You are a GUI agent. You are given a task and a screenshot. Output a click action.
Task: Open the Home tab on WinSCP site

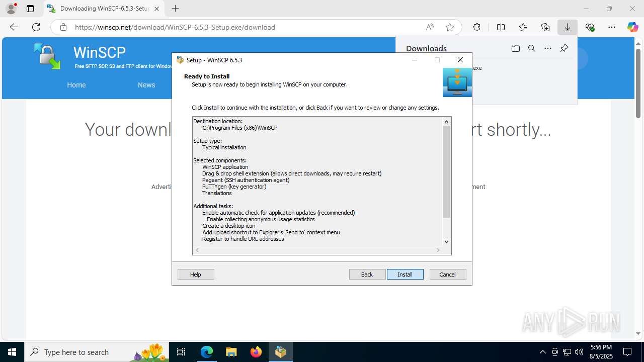[x=76, y=85]
